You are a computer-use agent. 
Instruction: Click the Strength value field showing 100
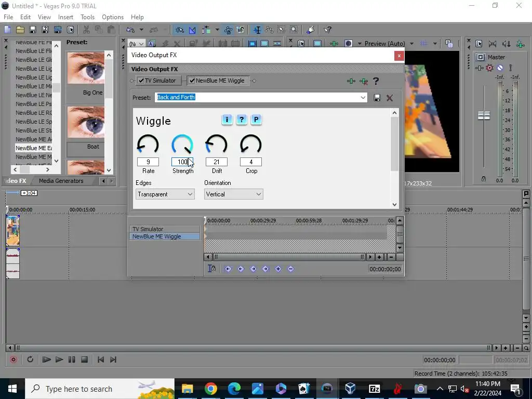click(182, 162)
